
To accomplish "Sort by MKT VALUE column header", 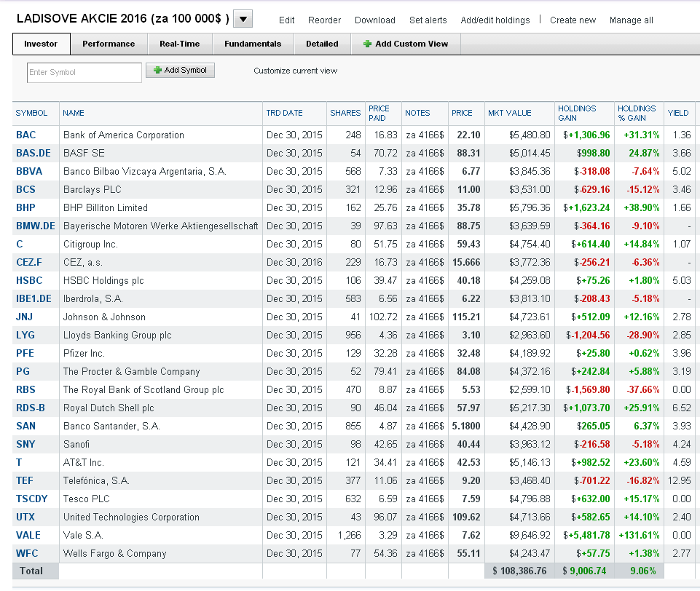I will pos(509,114).
